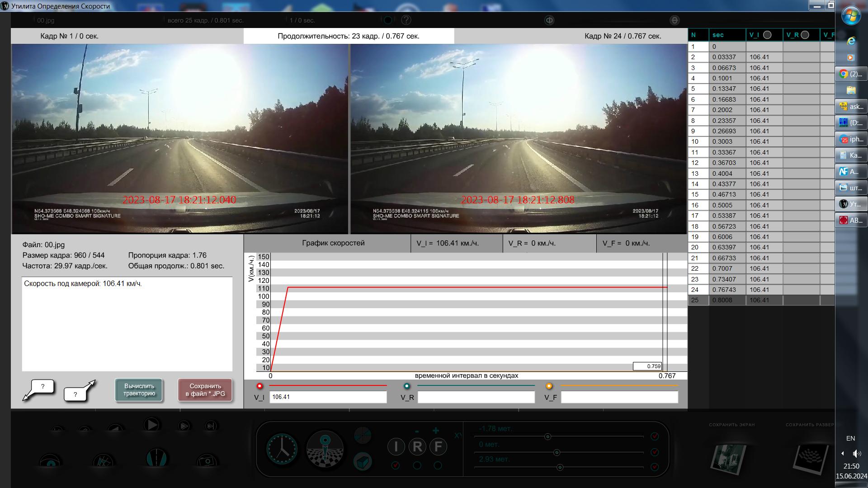Open the clock time tool
The image size is (868, 488).
pos(282,449)
